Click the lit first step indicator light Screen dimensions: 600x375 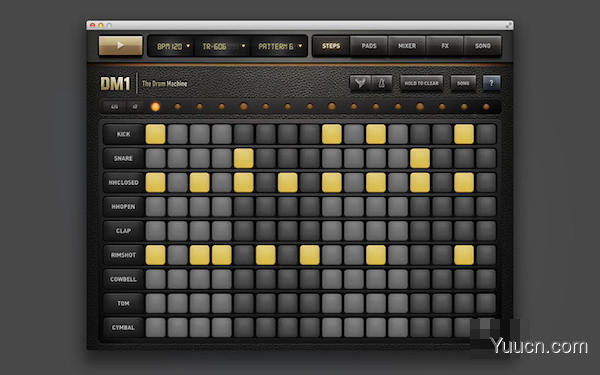[155, 107]
